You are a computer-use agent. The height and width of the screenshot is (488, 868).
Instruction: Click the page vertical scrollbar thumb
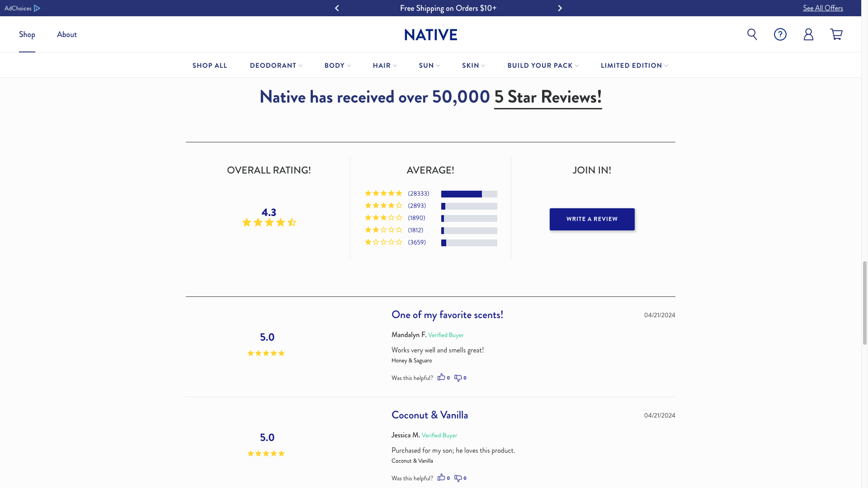[x=864, y=303]
